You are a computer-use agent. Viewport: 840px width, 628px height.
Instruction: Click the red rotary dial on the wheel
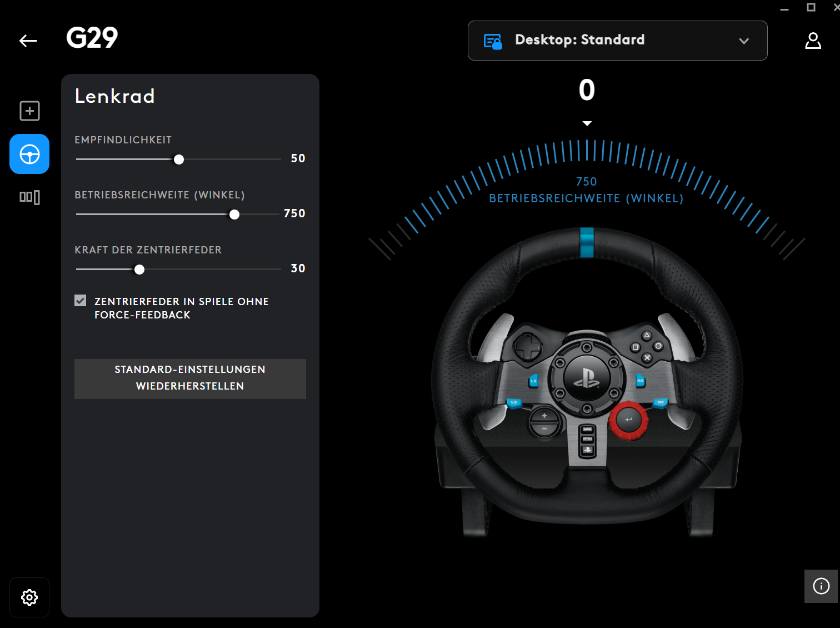point(628,420)
